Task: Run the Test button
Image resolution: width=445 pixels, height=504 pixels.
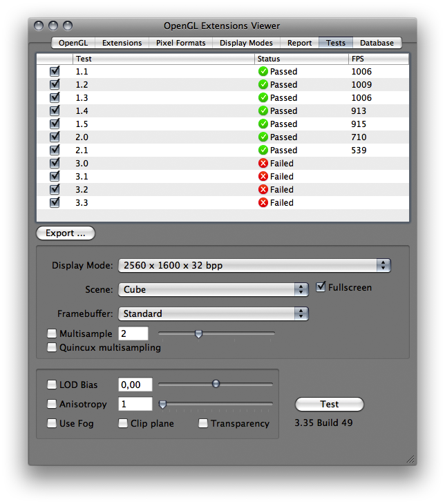Action: point(330,404)
